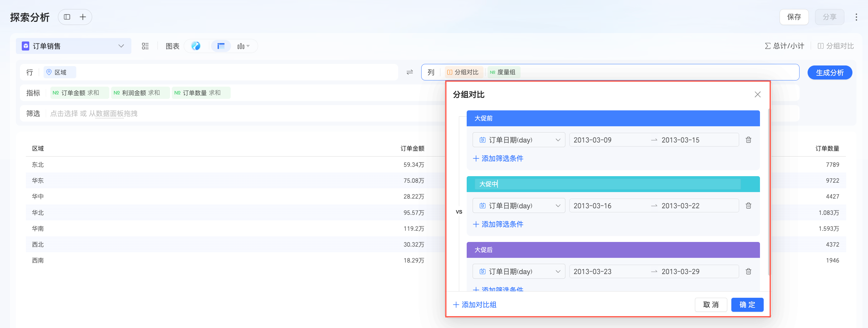Viewport: 868px width, 328px height.
Task: Select 利润金额 求和 metric chip
Action: coord(140,93)
